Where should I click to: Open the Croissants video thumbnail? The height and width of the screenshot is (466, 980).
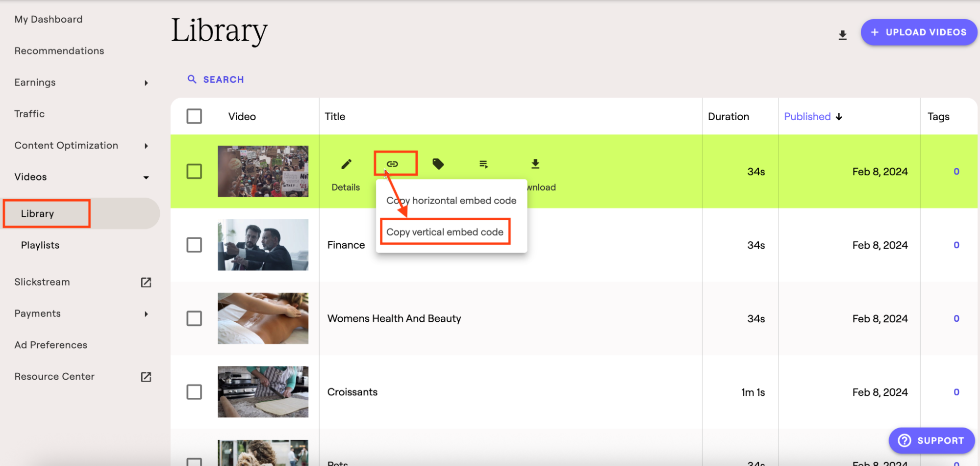click(263, 392)
